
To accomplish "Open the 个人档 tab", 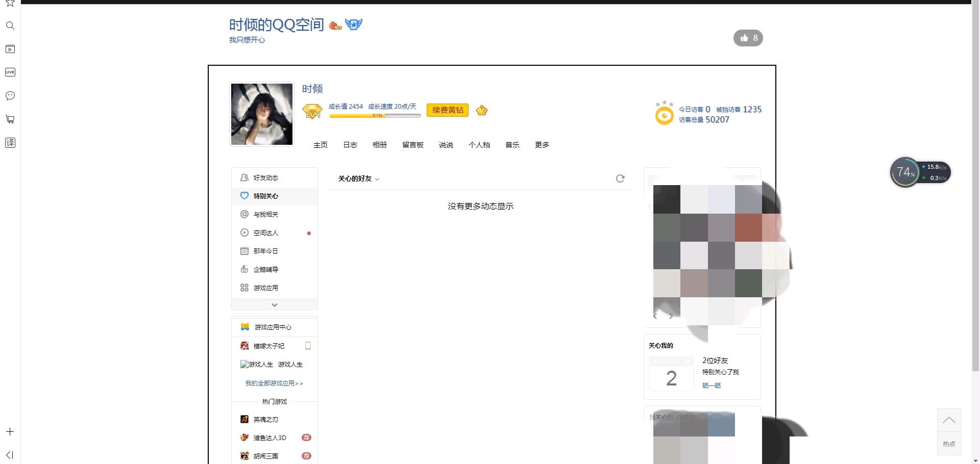I will pos(479,145).
